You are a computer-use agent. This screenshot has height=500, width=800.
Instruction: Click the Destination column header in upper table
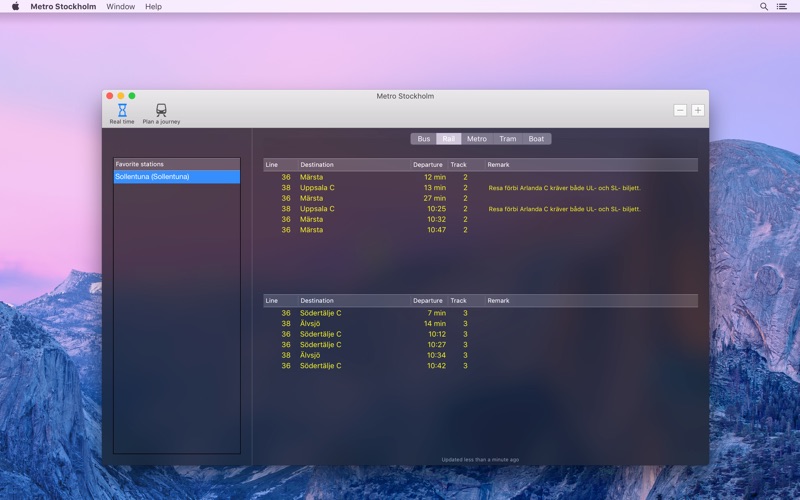pyautogui.click(x=317, y=164)
